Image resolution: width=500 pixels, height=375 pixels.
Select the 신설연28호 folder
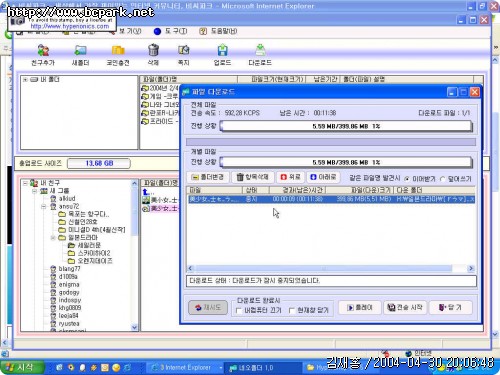pos(82,222)
